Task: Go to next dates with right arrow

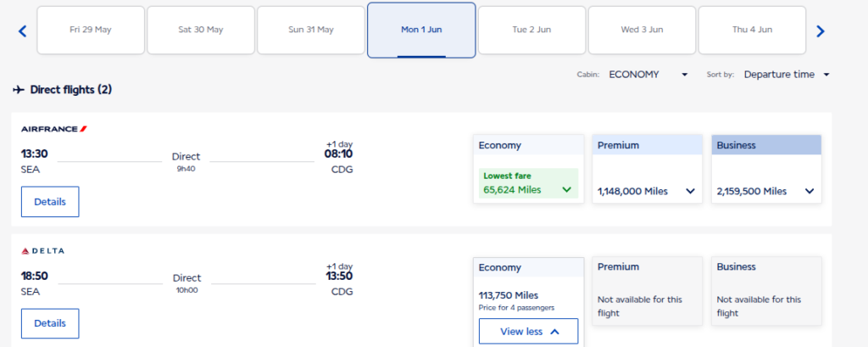Action: click(820, 31)
